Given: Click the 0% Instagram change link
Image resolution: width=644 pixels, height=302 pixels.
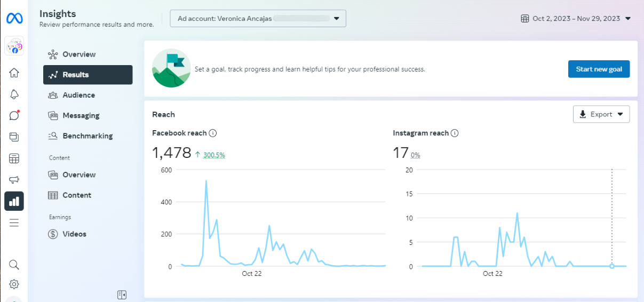Looking at the screenshot, I should coord(416,155).
